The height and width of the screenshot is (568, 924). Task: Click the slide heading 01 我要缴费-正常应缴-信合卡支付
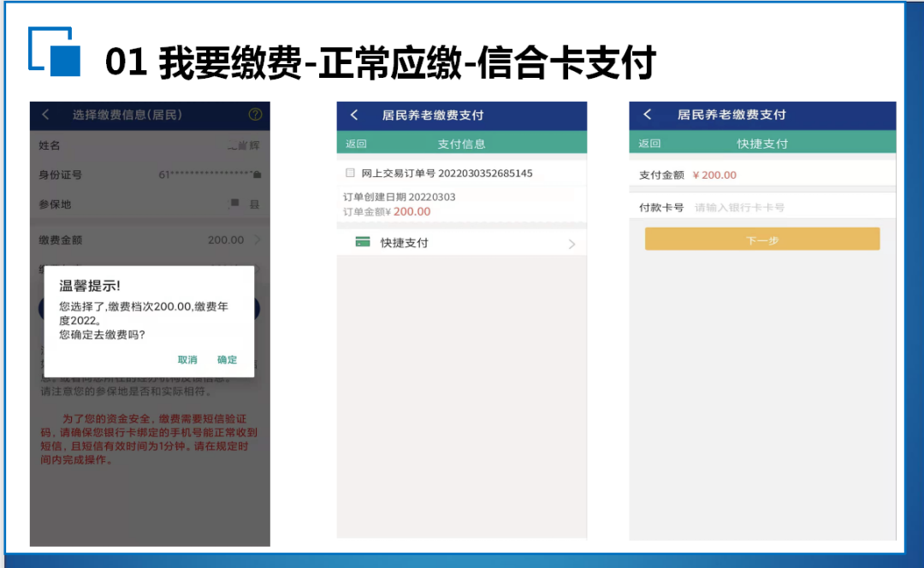tap(380, 62)
